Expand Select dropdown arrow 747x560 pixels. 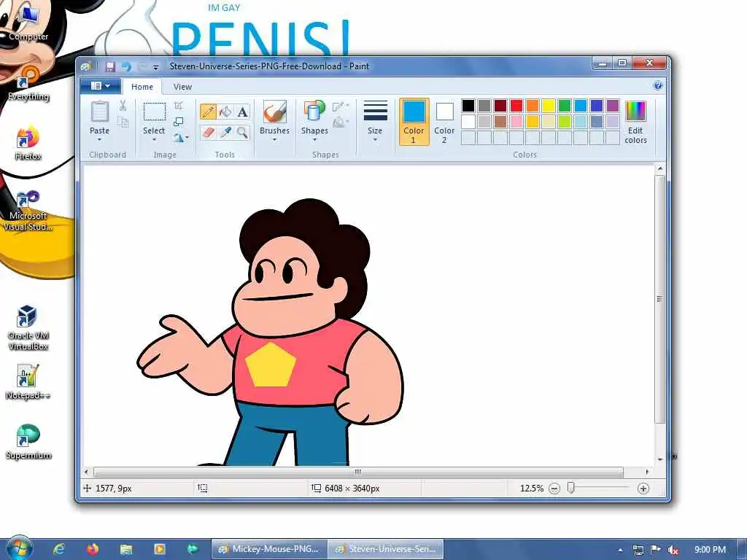pos(155,140)
